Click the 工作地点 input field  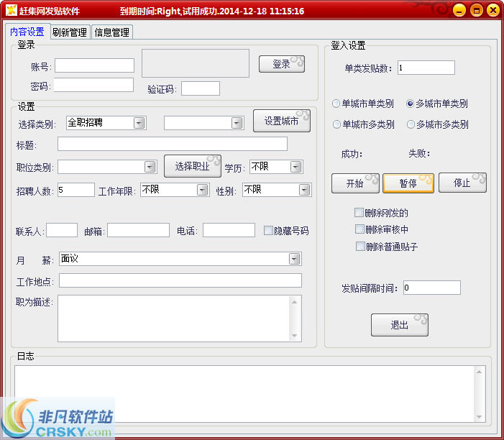pos(180,280)
